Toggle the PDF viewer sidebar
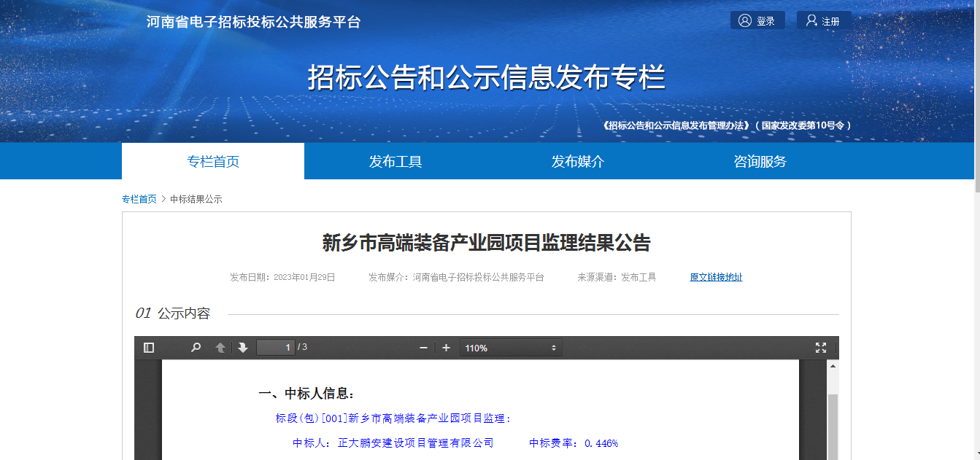 [149, 348]
